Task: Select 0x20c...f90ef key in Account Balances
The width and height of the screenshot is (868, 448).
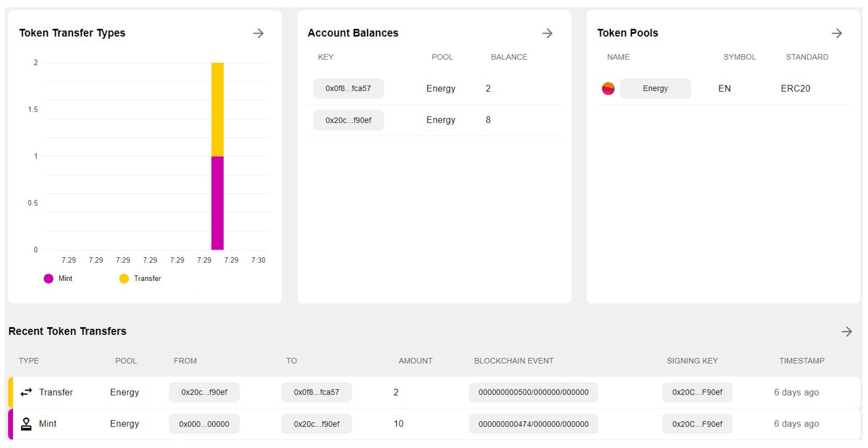Action: 348,120
